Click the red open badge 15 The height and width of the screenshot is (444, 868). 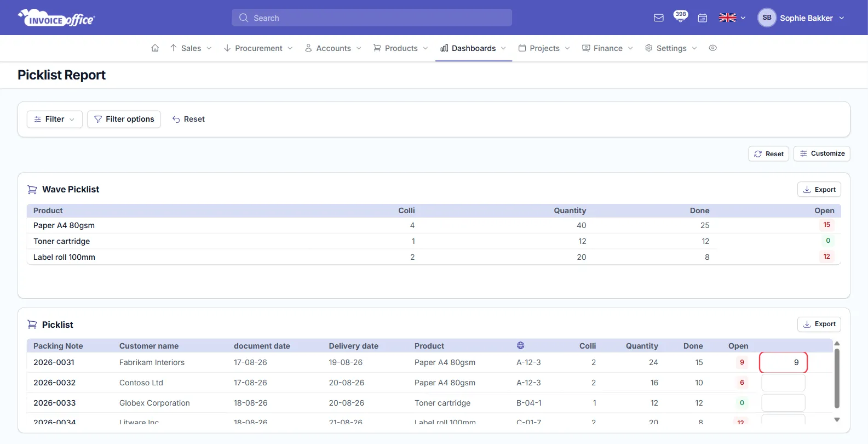(x=827, y=225)
